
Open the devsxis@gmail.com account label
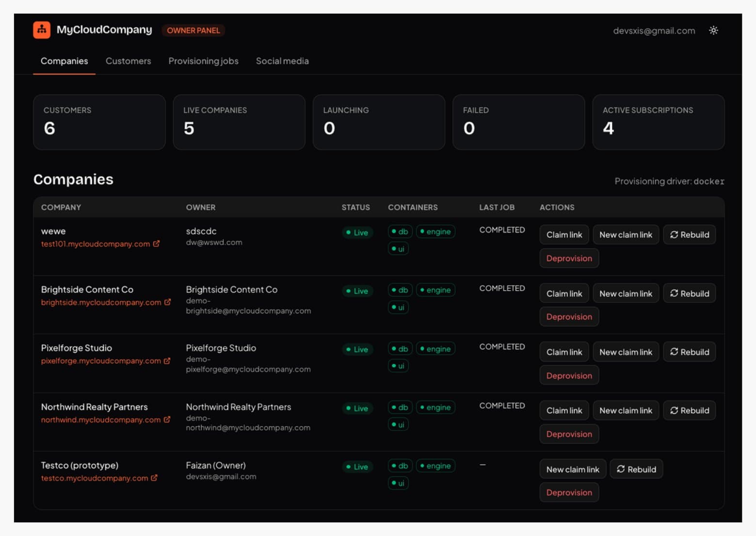(654, 31)
